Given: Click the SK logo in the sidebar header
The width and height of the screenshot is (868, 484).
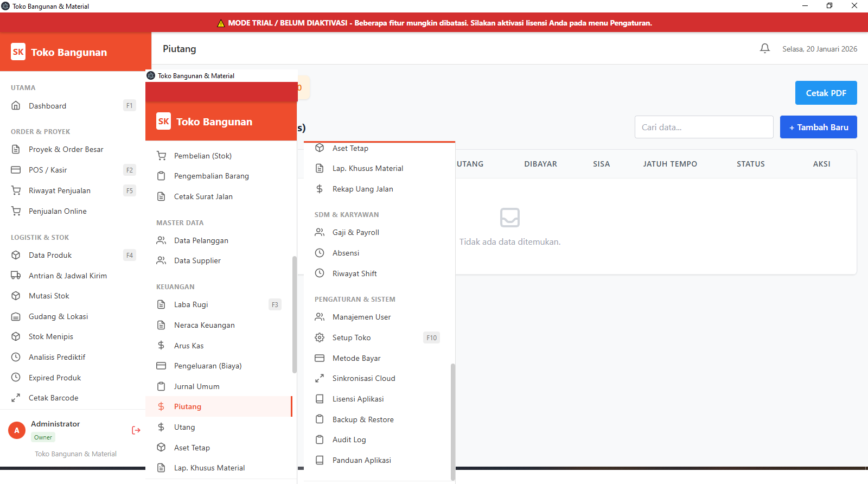Looking at the screenshot, I should [x=18, y=52].
